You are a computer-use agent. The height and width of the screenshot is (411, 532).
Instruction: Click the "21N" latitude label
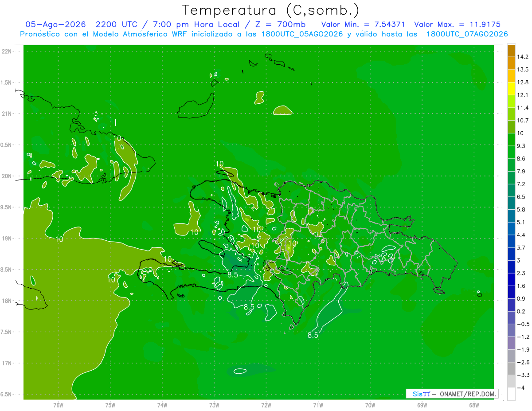(x=7, y=114)
